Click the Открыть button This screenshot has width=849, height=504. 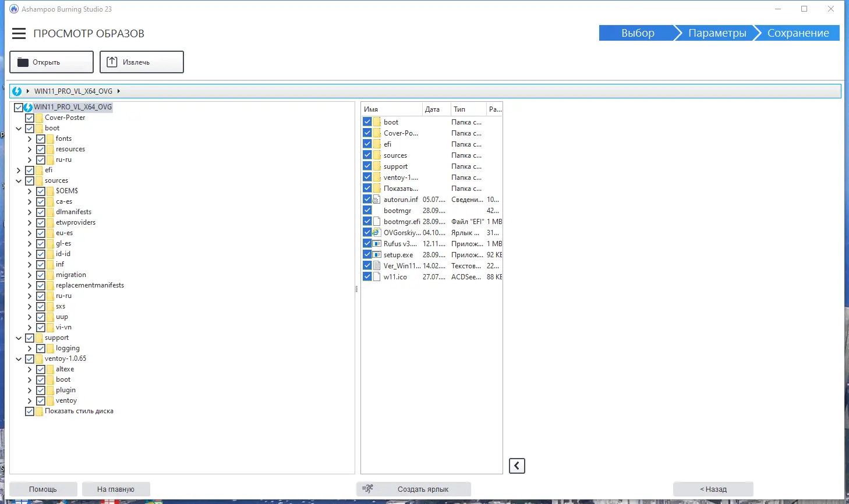click(51, 62)
